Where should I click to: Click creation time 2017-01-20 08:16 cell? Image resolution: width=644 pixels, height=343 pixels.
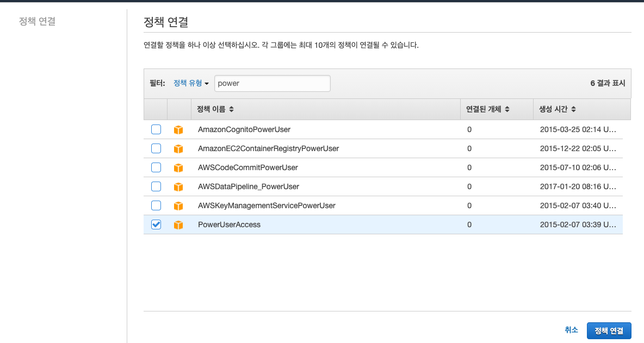pos(578,186)
